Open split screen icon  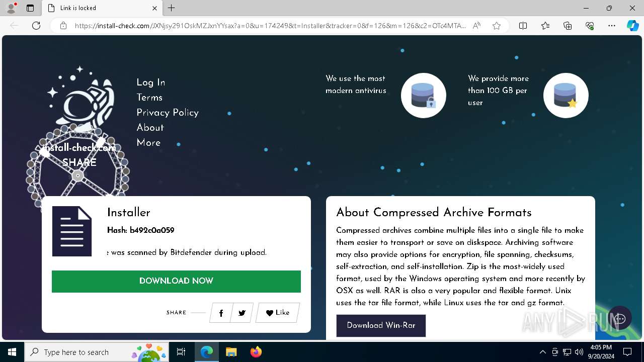click(x=523, y=26)
